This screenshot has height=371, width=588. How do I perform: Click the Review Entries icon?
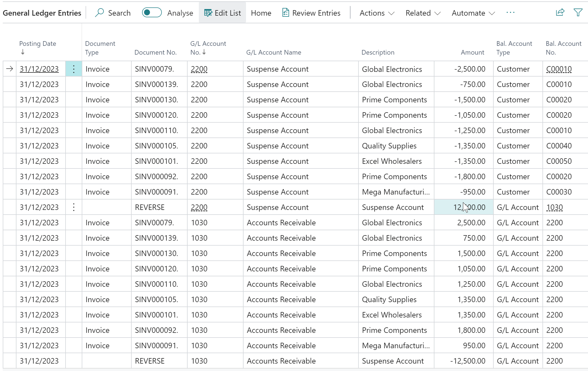click(285, 13)
